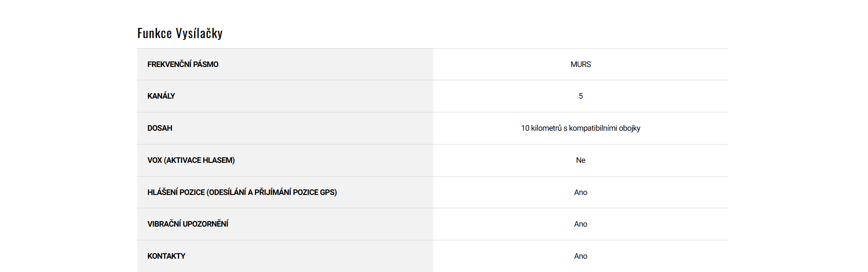This screenshot has width=868, height=272.
Task: Click the "10 kilometrů" range text
Action: click(541, 128)
